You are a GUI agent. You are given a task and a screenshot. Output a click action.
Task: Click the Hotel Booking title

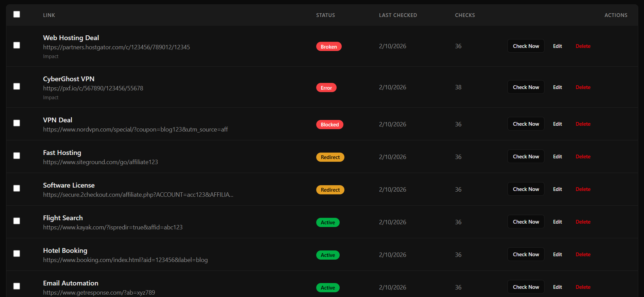[x=65, y=250]
